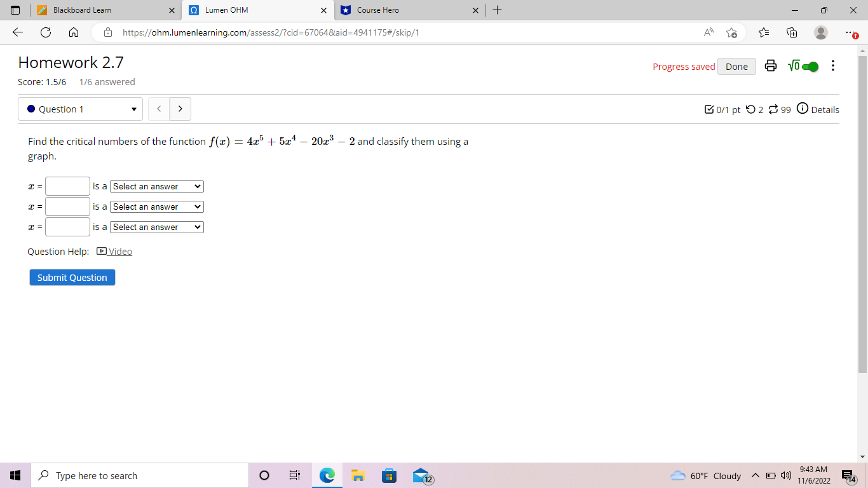
Task: Open the first 'Select an answer' dropdown
Action: pyautogui.click(x=157, y=186)
